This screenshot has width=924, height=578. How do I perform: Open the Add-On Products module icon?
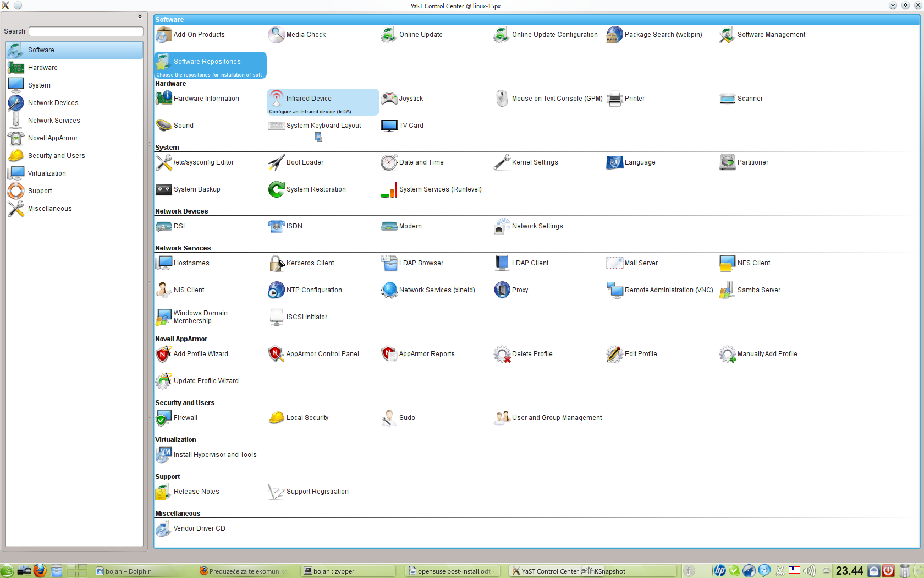(x=163, y=35)
